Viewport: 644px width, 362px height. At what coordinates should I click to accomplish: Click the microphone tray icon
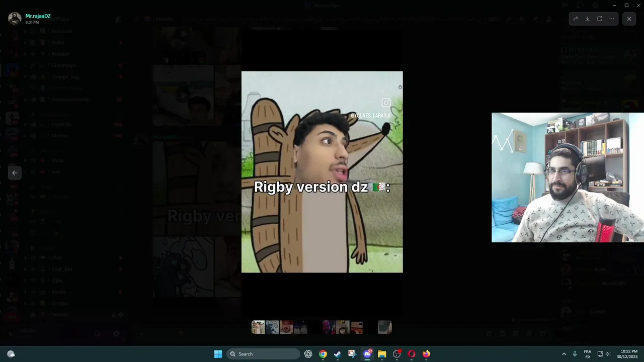coord(575,354)
